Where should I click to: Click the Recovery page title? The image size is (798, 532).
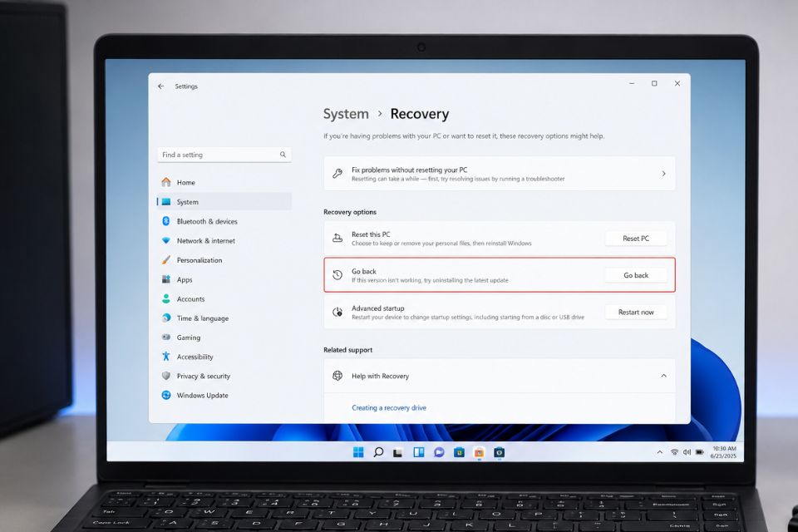coord(419,114)
